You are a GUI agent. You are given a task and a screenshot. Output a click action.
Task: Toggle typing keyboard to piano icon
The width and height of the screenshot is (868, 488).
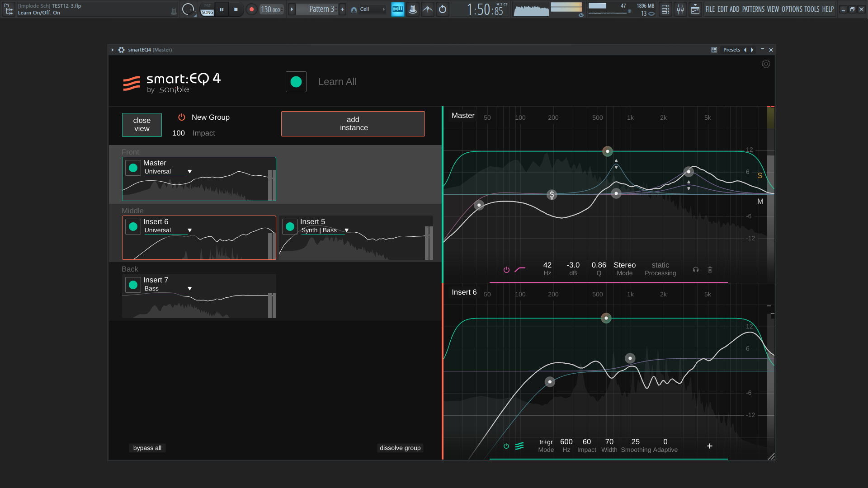398,9
